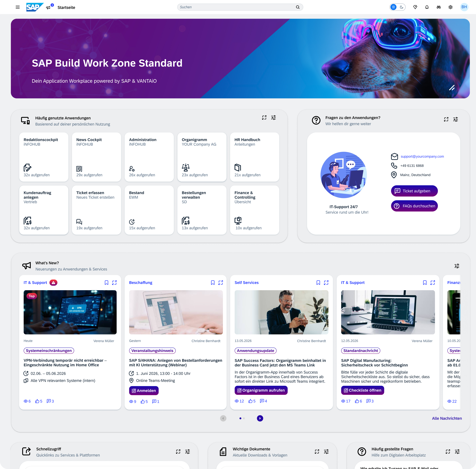Open man with phone thumbnail image
Screen dimensions: 476x469
click(x=282, y=312)
